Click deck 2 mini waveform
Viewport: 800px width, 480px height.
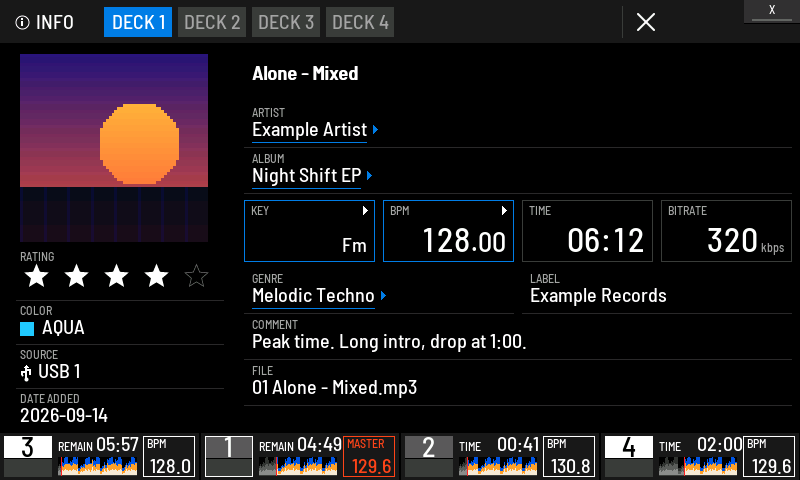(x=498, y=466)
